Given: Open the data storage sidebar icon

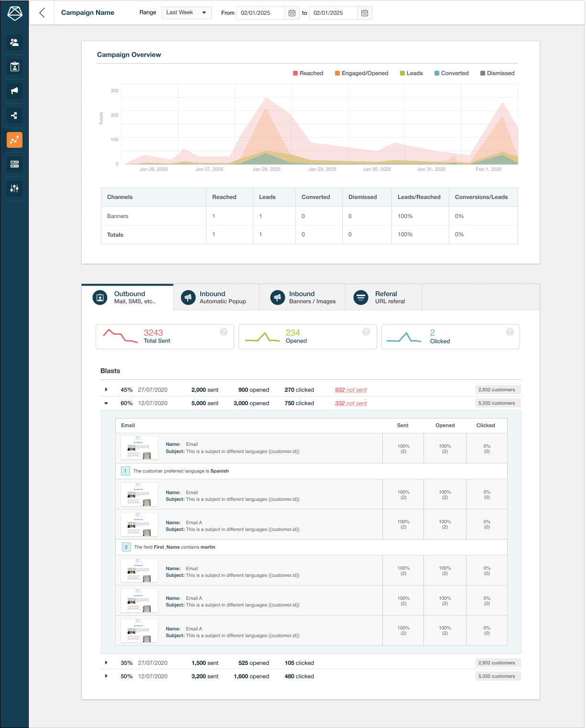Looking at the screenshot, I should (15, 164).
